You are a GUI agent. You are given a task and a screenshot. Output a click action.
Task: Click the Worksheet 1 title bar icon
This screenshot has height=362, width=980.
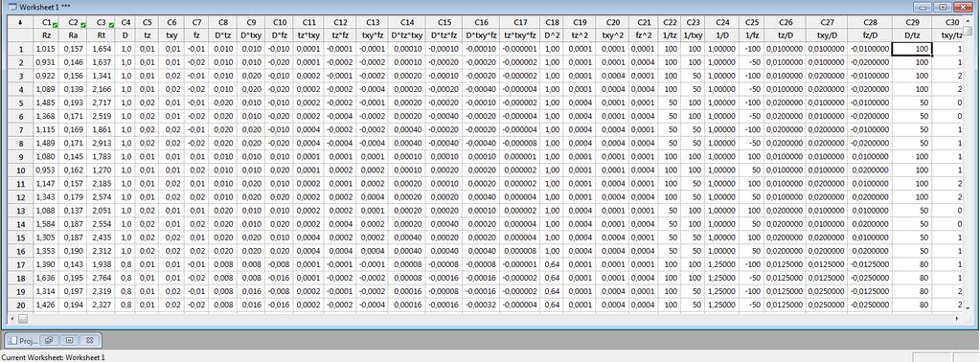[x=11, y=7]
